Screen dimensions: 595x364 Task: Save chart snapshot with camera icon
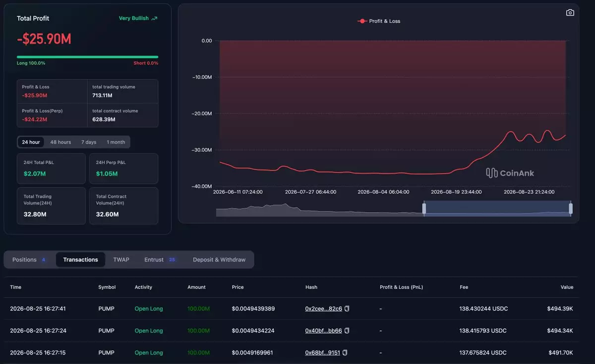click(570, 12)
